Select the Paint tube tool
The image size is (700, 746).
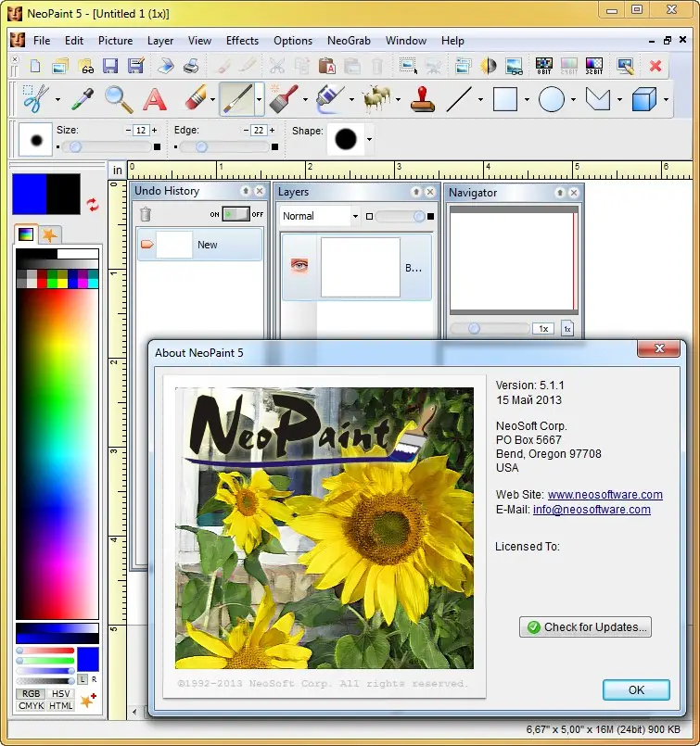coord(330,99)
